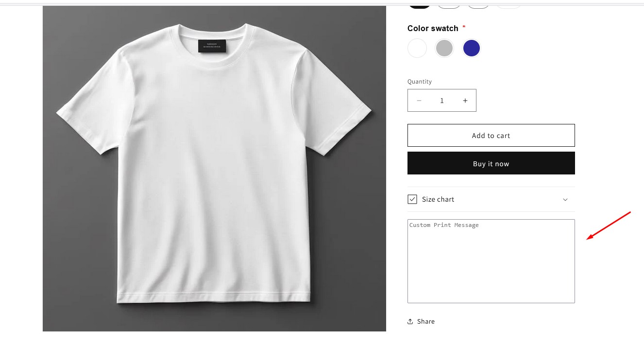Image resolution: width=644 pixels, height=346 pixels.
Task: Click the quantity value field showing 1
Action: (x=441, y=100)
